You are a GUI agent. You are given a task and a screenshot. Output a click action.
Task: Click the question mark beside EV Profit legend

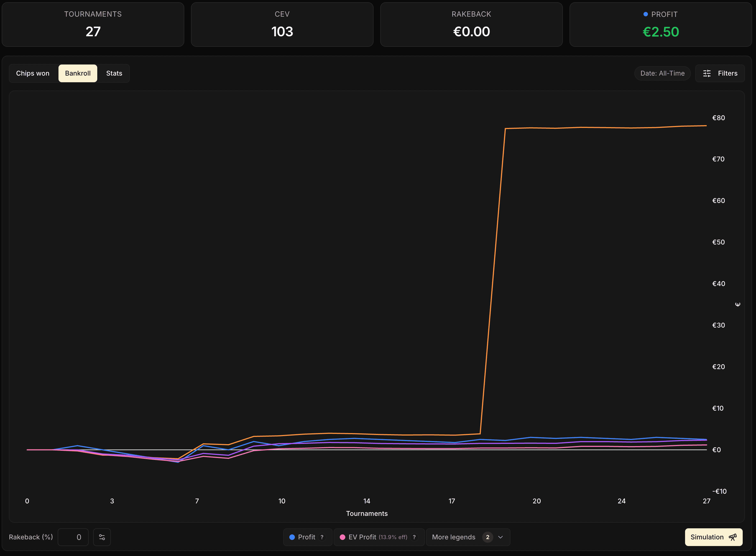(414, 537)
